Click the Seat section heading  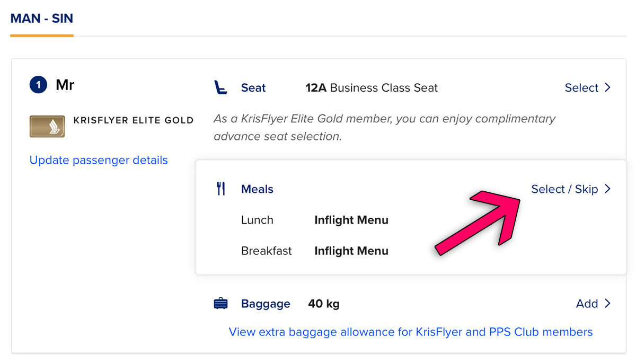coord(253,88)
